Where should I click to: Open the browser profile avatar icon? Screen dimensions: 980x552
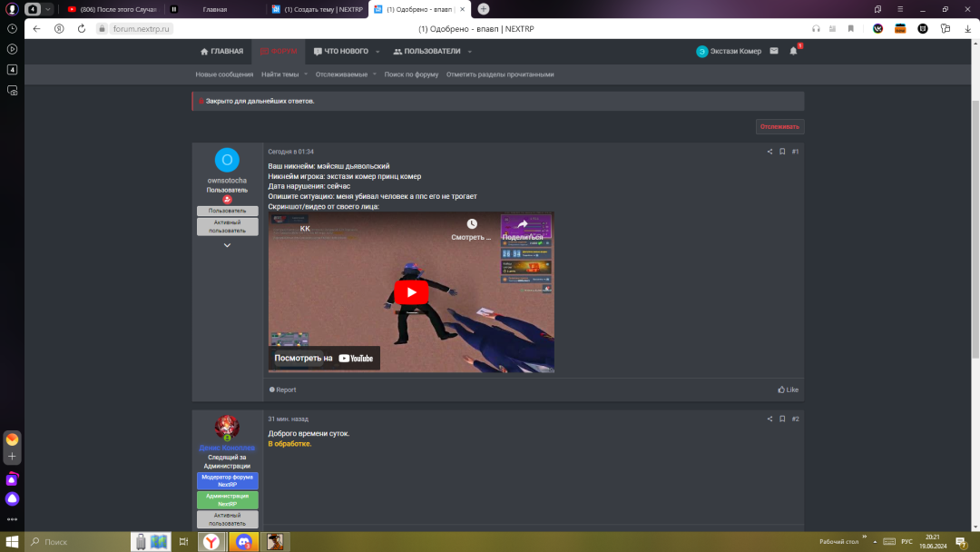point(11,9)
